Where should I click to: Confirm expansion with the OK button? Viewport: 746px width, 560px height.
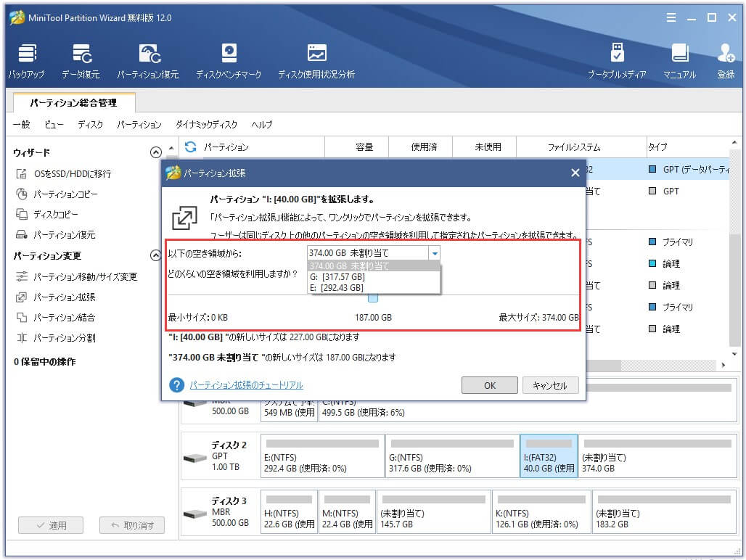489,385
